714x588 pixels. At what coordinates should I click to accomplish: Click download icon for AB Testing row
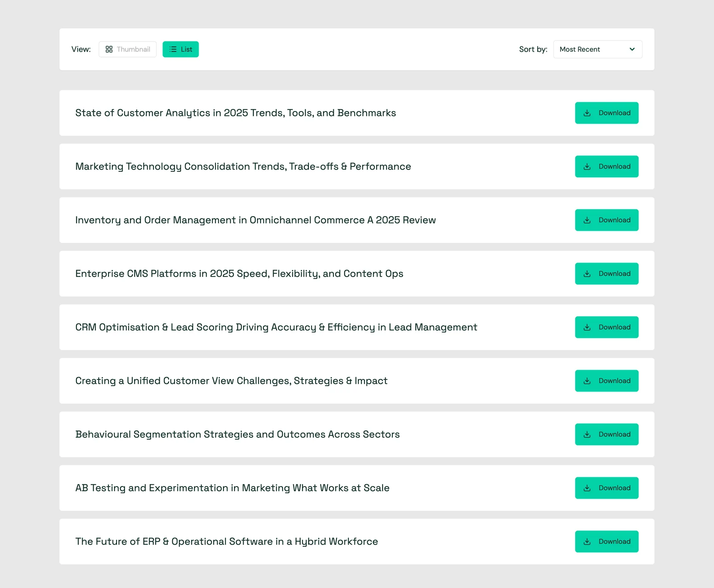coord(587,488)
